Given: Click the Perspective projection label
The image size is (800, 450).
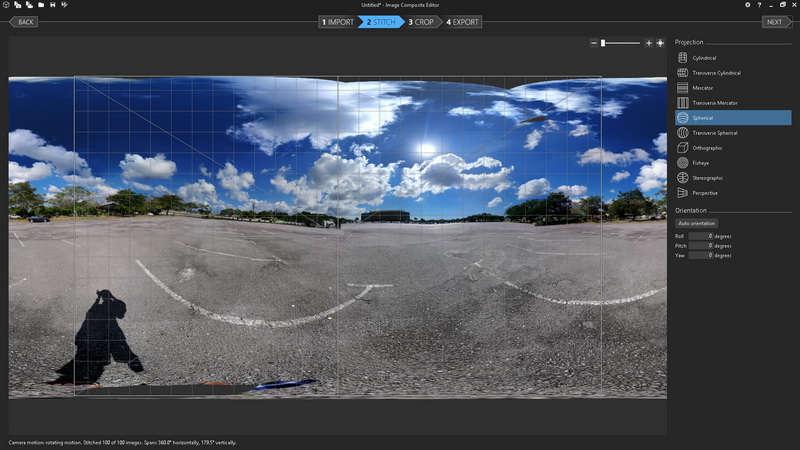Looking at the screenshot, I should click(x=705, y=193).
